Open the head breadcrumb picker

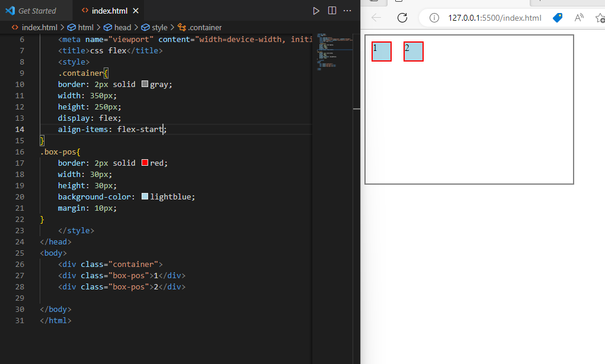pyautogui.click(x=118, y=27)
